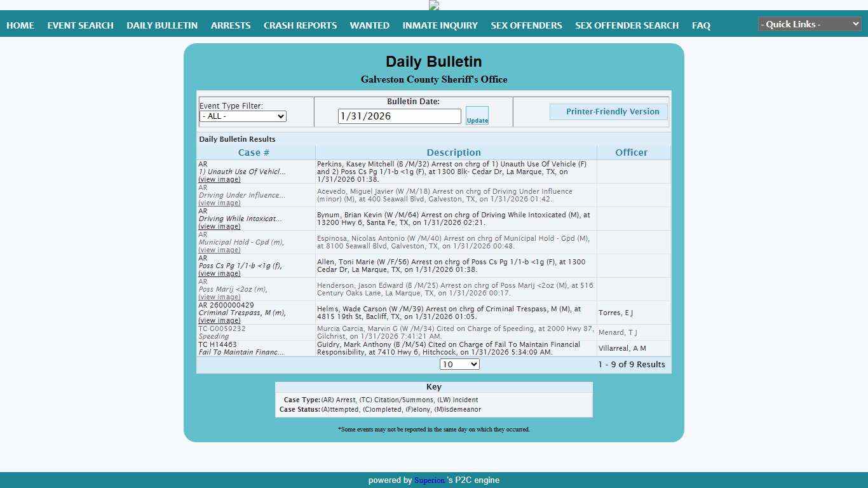Click the Bulletin Date input field
The height and width of the screenshot is (488, 868).
(399, 116)
